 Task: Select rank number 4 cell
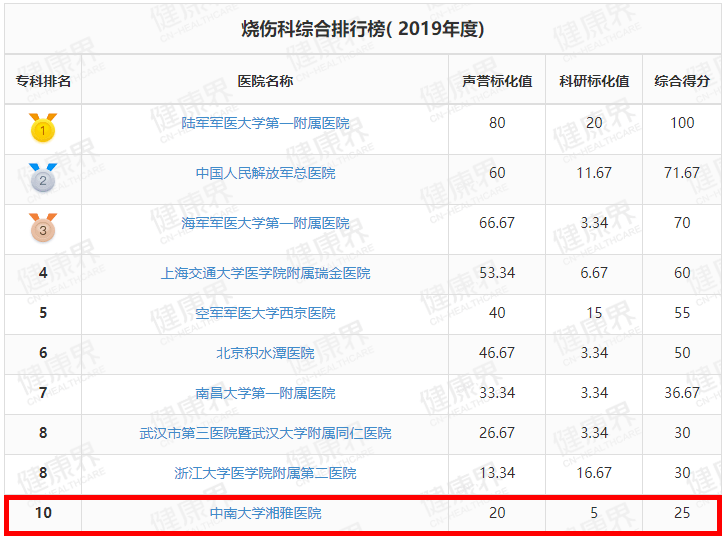[x=43, y=273]
